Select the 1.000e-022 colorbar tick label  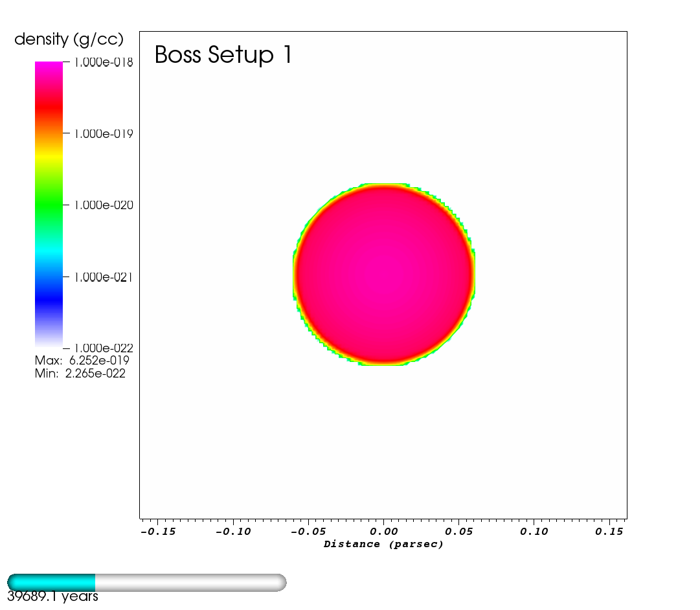point(103,348)
